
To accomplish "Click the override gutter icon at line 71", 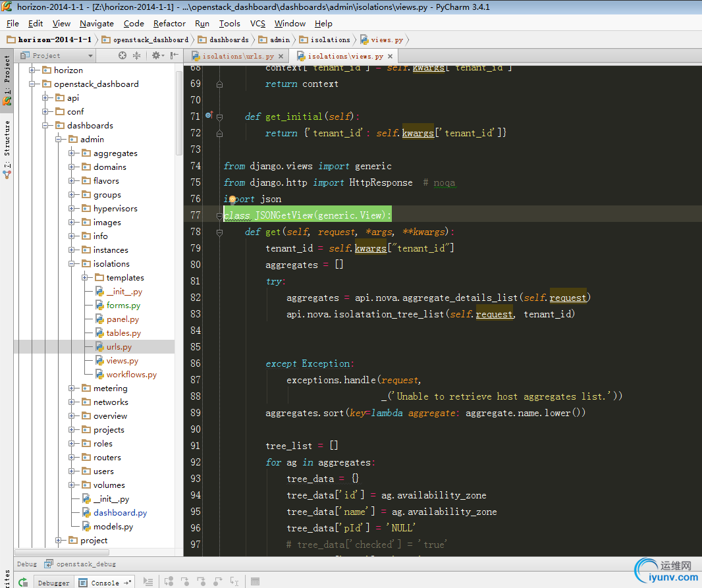I will point(209,116).
